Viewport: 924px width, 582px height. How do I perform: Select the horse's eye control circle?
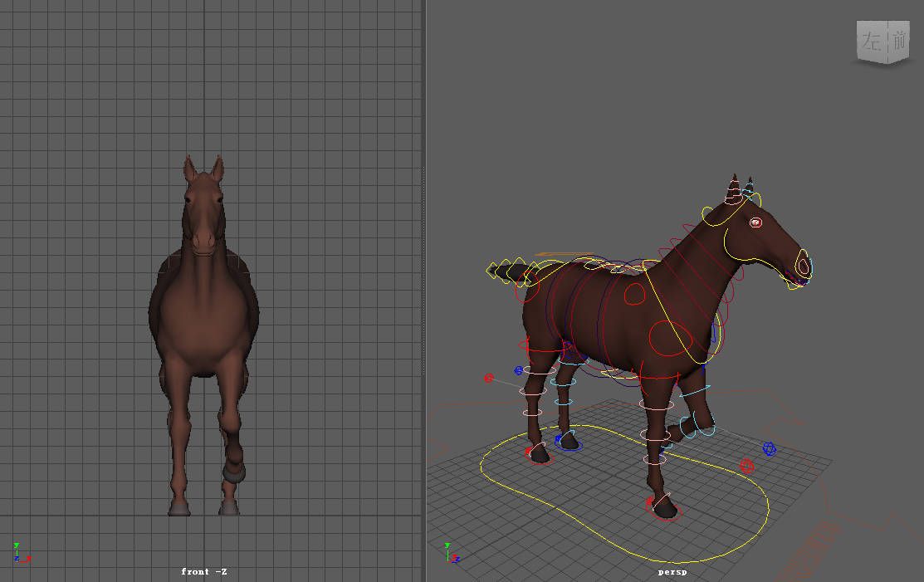[755, 223]
